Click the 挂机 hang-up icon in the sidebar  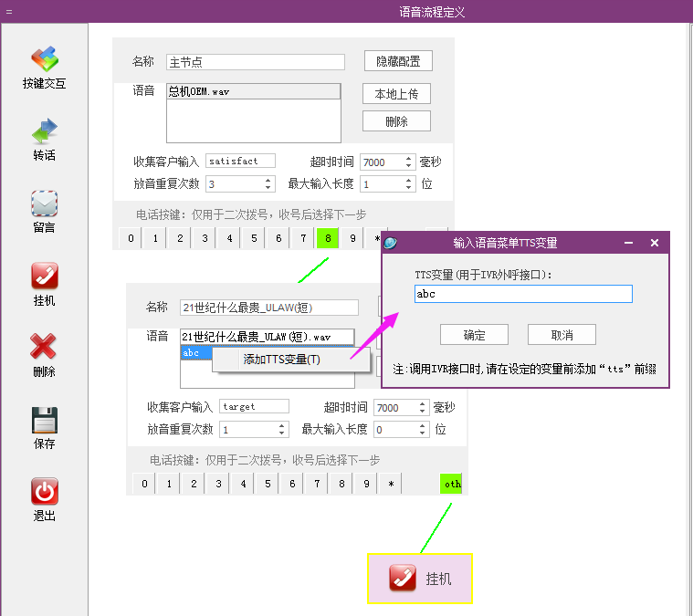[x=44, y=277]
